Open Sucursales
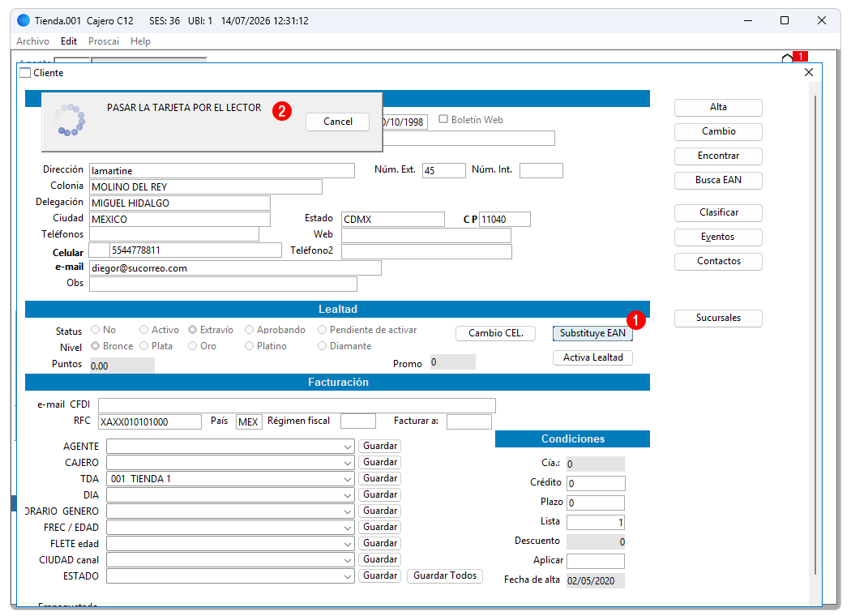This screenshot has width=851, height=616. (718, 318)
